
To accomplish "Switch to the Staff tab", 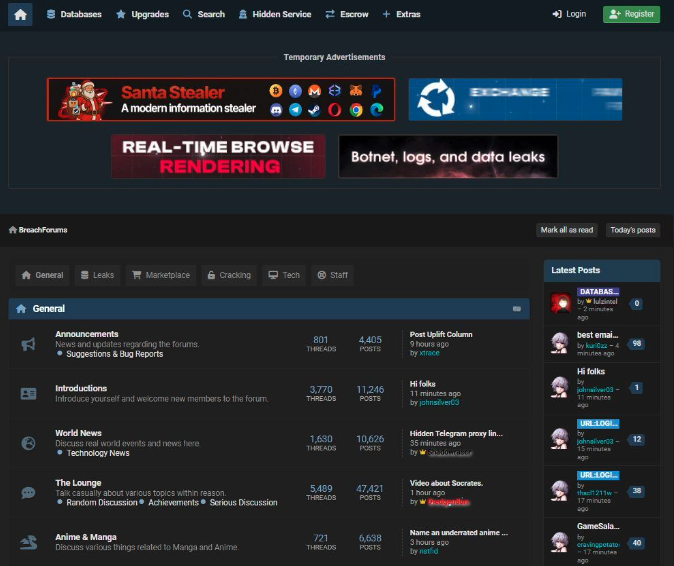I will [332, 275].
